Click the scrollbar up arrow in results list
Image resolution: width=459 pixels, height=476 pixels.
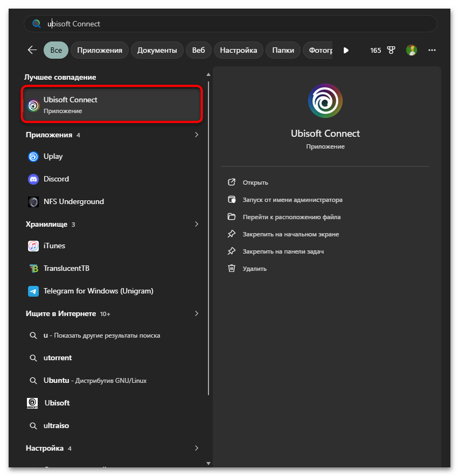coord(208,74)
